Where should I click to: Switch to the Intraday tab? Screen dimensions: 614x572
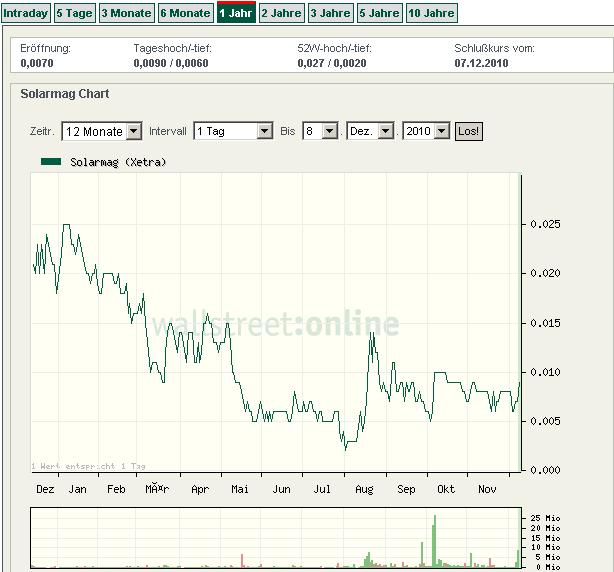(25, 13)
